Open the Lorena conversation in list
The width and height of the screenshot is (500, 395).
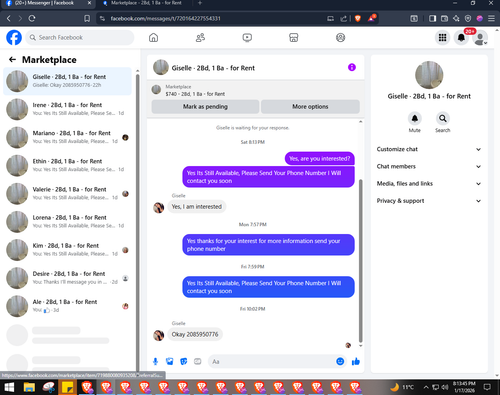click(68, 222)
